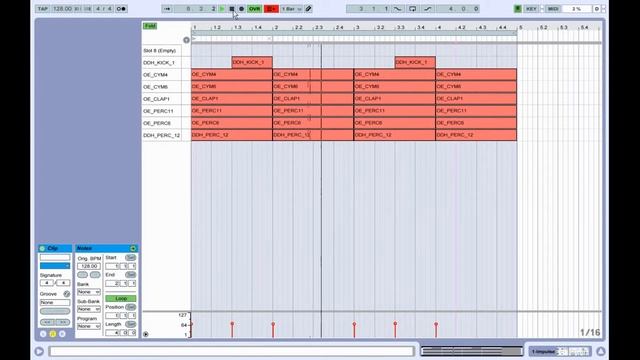Select the 128.00 tempo field

pos(62,9)
